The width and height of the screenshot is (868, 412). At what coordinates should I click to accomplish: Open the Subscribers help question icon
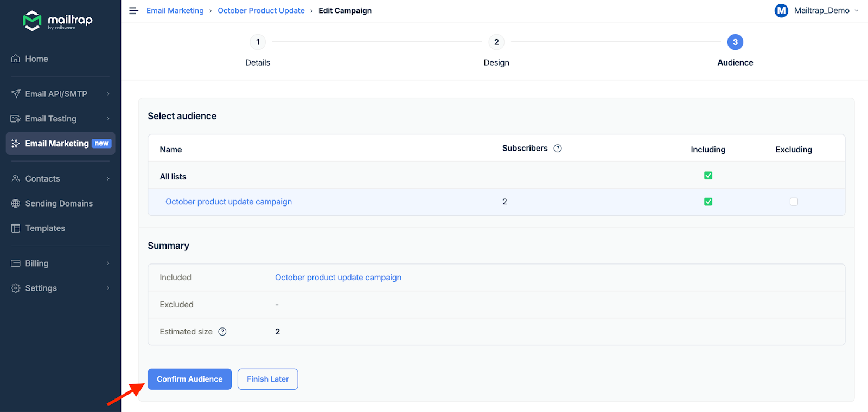point(558,149)
